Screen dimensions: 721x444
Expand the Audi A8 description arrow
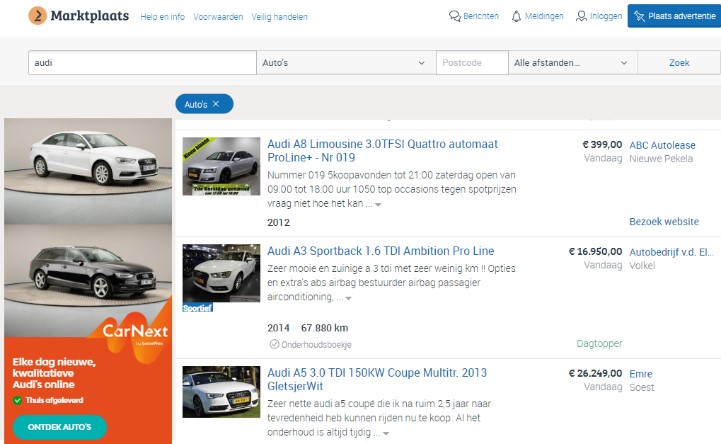point(378,205)
